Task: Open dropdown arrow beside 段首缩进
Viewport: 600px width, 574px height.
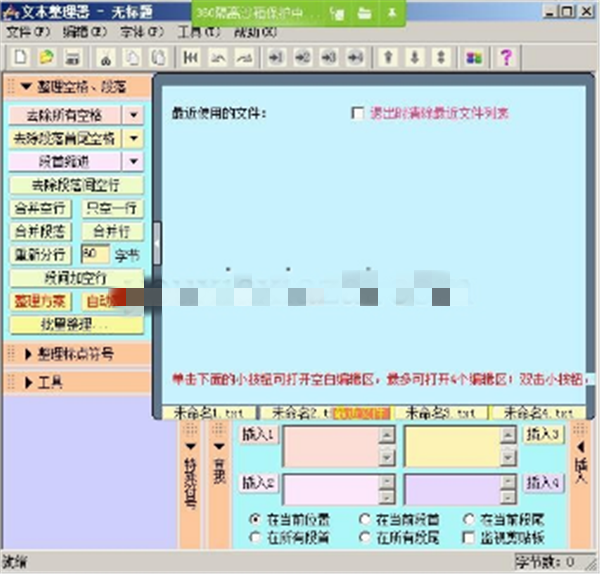Action: tap(134, 161)
